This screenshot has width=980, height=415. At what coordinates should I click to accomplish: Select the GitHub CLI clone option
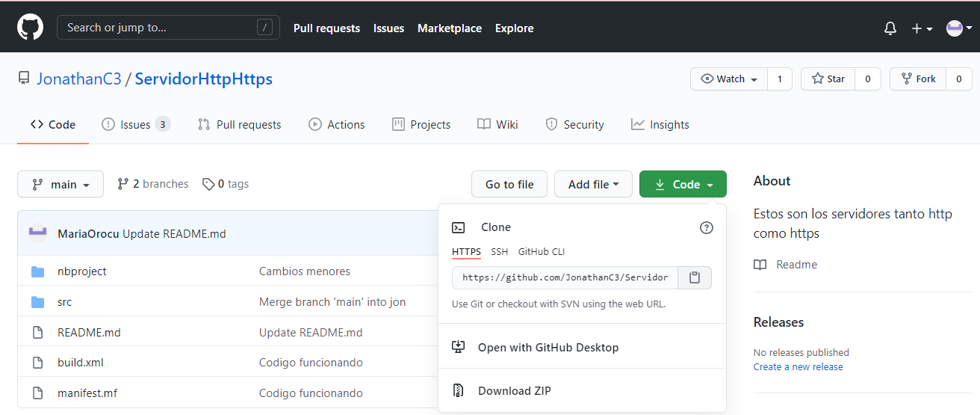point(542,252)
